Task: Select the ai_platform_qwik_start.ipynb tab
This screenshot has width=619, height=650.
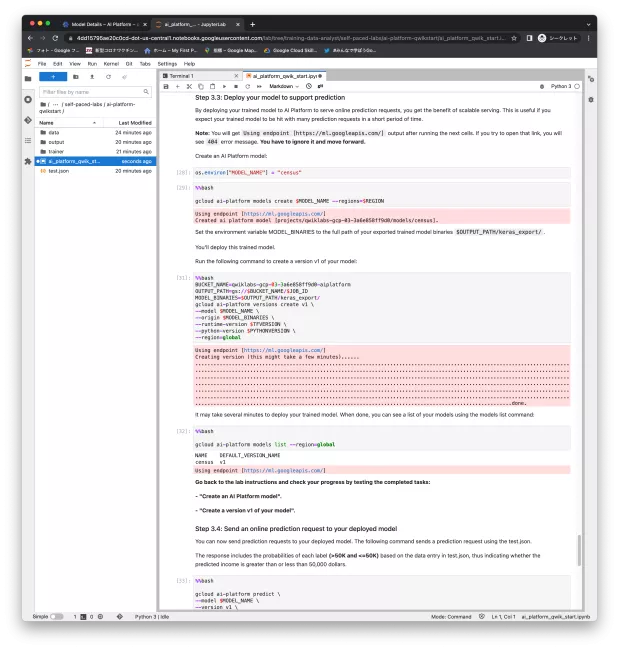Action: (284, 76)
